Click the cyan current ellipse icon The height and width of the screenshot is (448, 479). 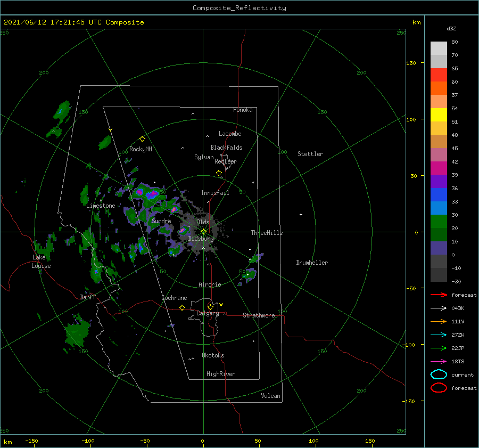tap(439, 374)
